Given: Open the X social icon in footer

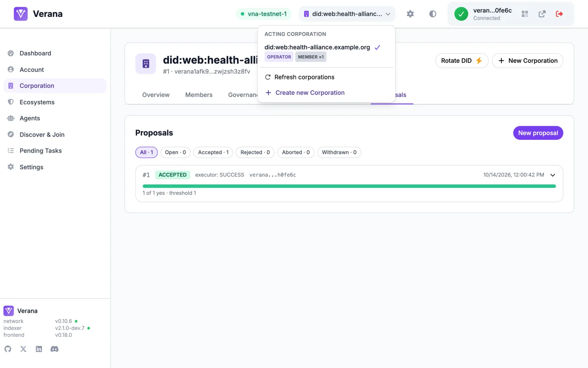Looking at the screenshot, I should click(24, 349).
